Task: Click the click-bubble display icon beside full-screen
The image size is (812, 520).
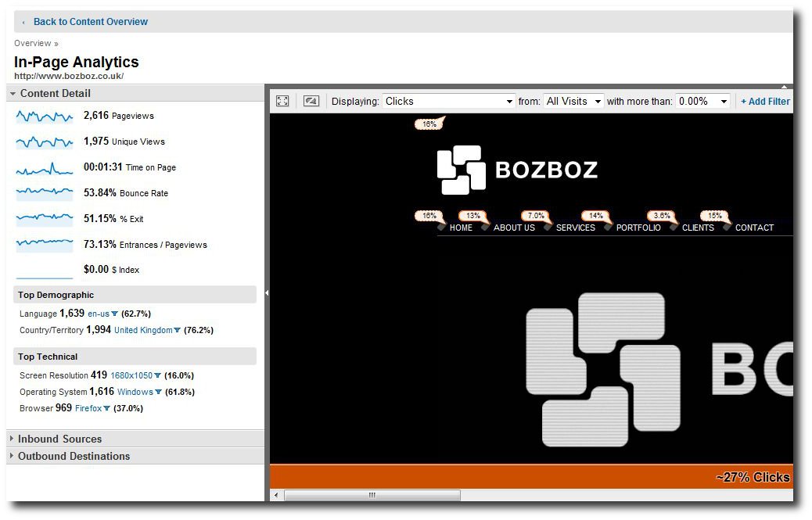Action: click(311, 101)
